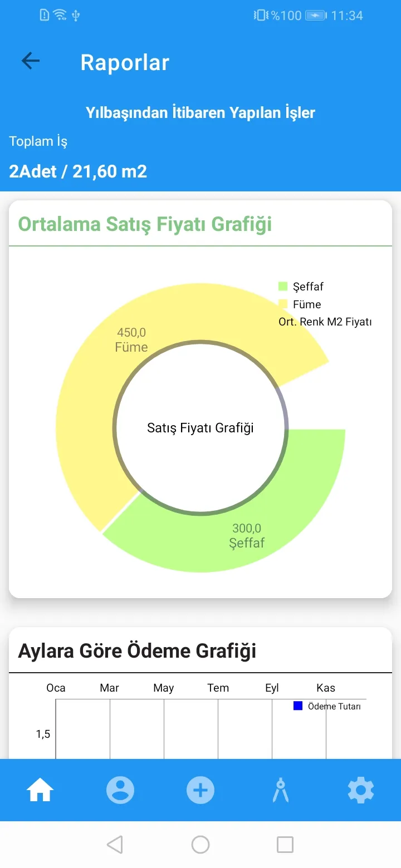
Task: Tap the back arrow next to Raporlar
Action: click(x=31, y=61)
